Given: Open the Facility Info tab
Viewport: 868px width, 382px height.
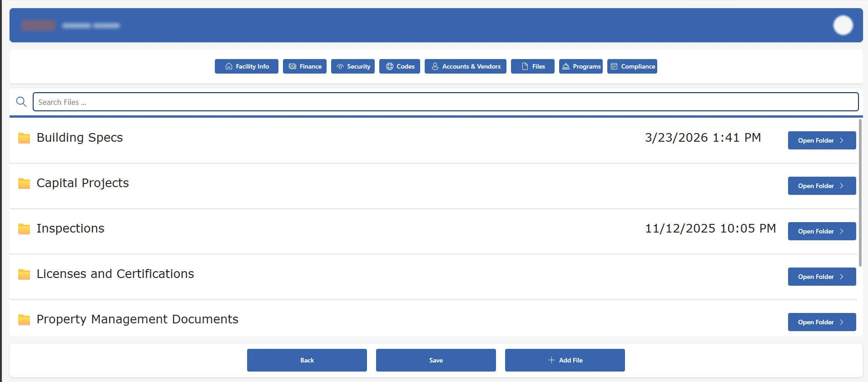Looking at the screenshot, I should [x=247, y=66].
